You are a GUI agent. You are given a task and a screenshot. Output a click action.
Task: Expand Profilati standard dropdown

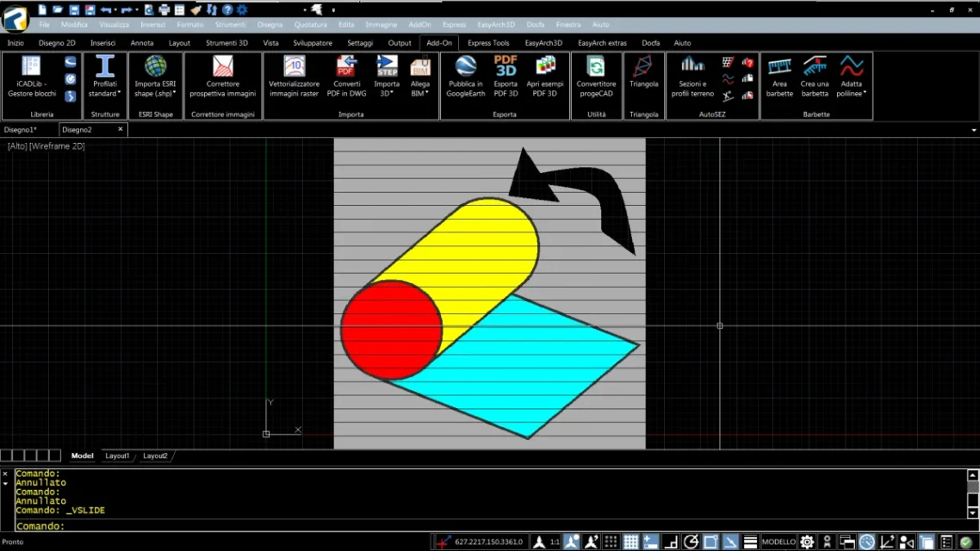pos(119,93)
